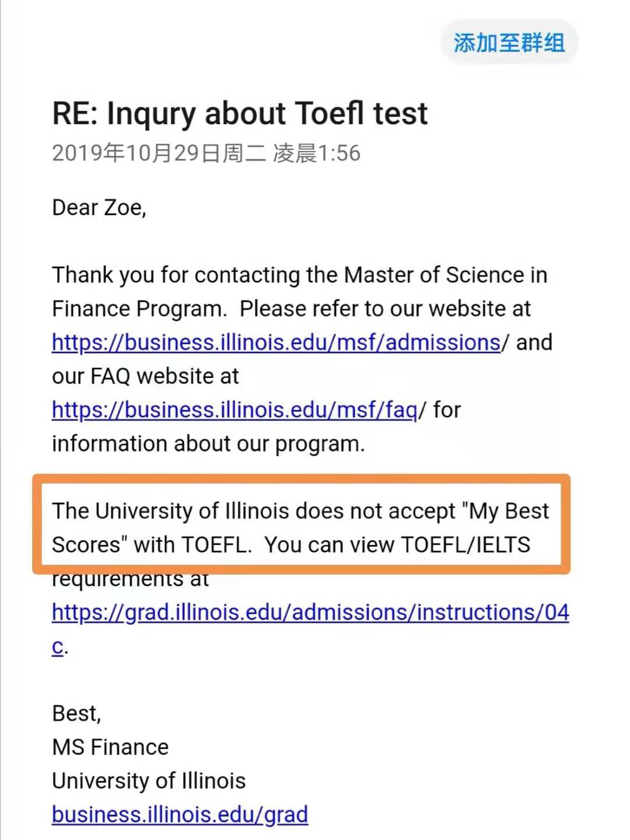Click the "MS Finance" signature line
Screen dimensions: 630x840
point(110,747)
